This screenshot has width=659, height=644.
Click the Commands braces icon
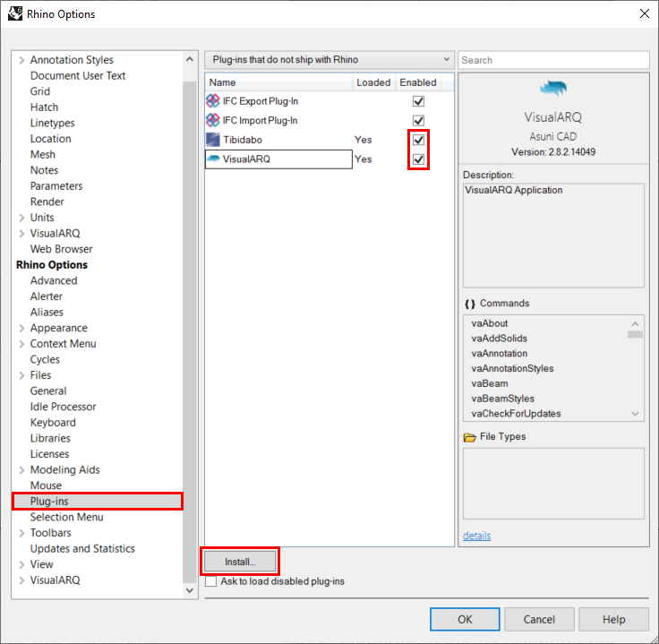[x=470, y=304]
